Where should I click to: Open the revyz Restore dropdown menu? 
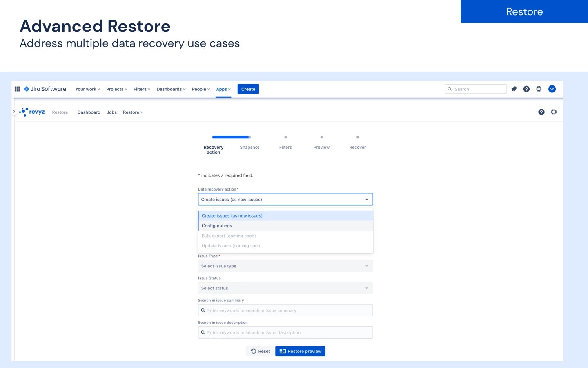click(133, 112)
